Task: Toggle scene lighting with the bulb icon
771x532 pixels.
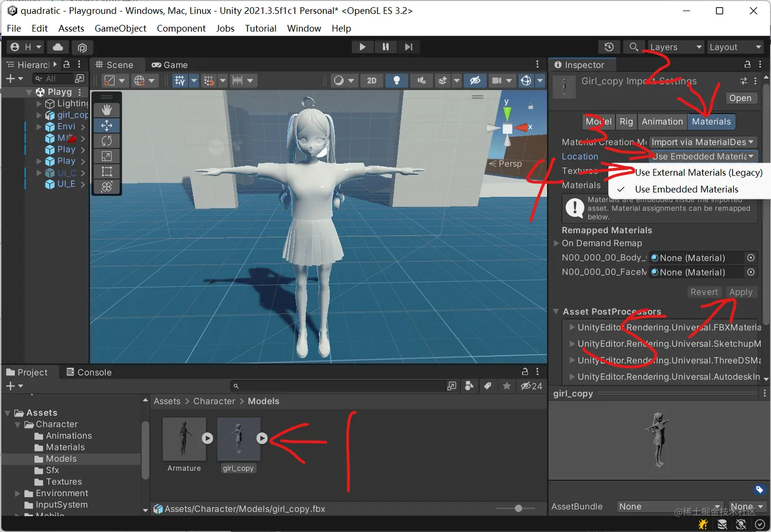Action: [396, 80]
